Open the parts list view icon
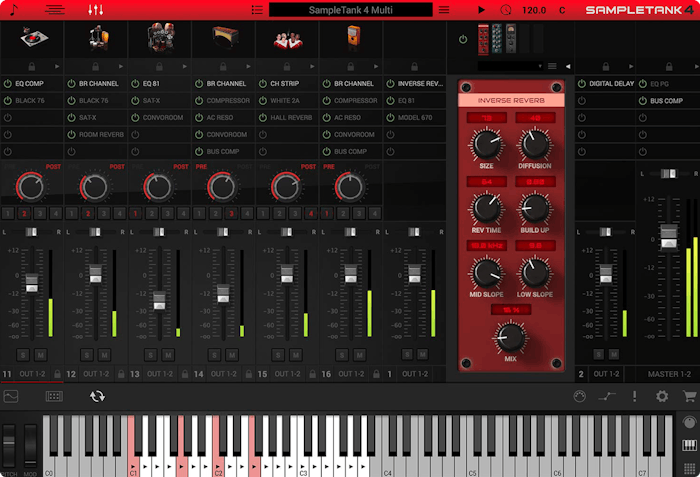 (x=55, y=9)
